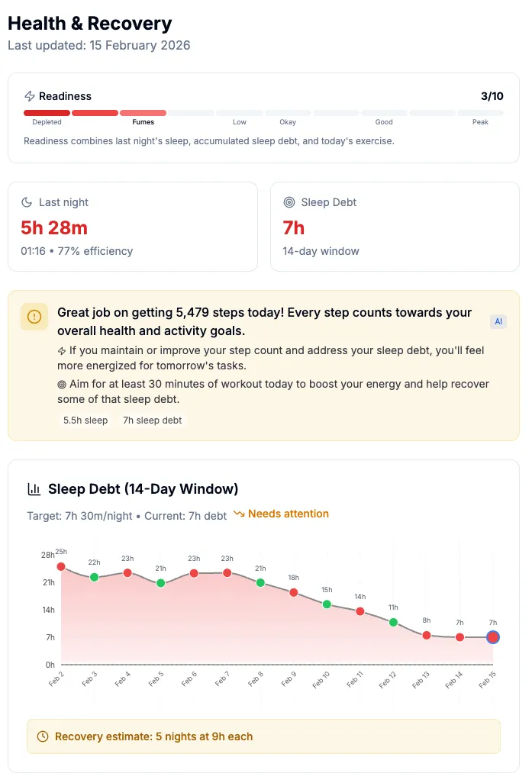Click the Feb 2 data point showing 25h
The height and width of the screenshot is (783, 532).
click(61, 567)
